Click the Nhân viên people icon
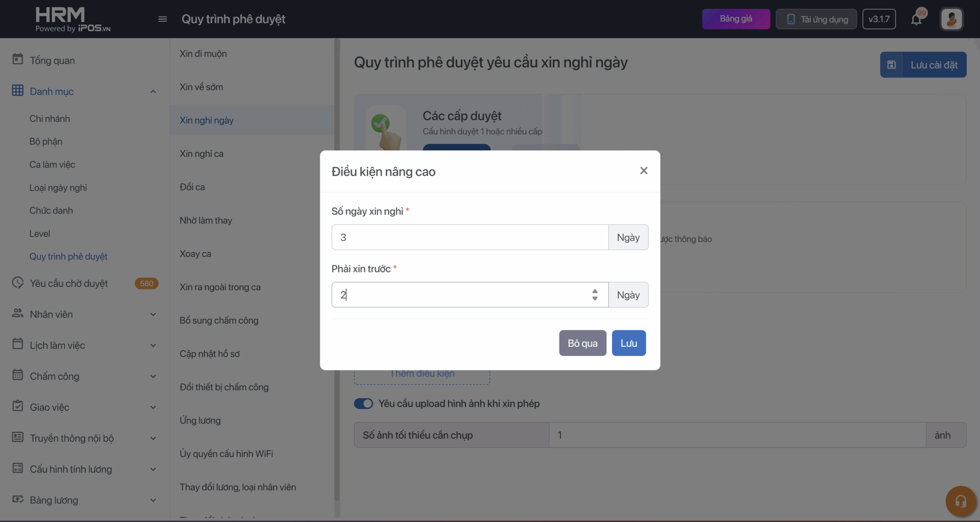980x522 pixels. [18, 313]
